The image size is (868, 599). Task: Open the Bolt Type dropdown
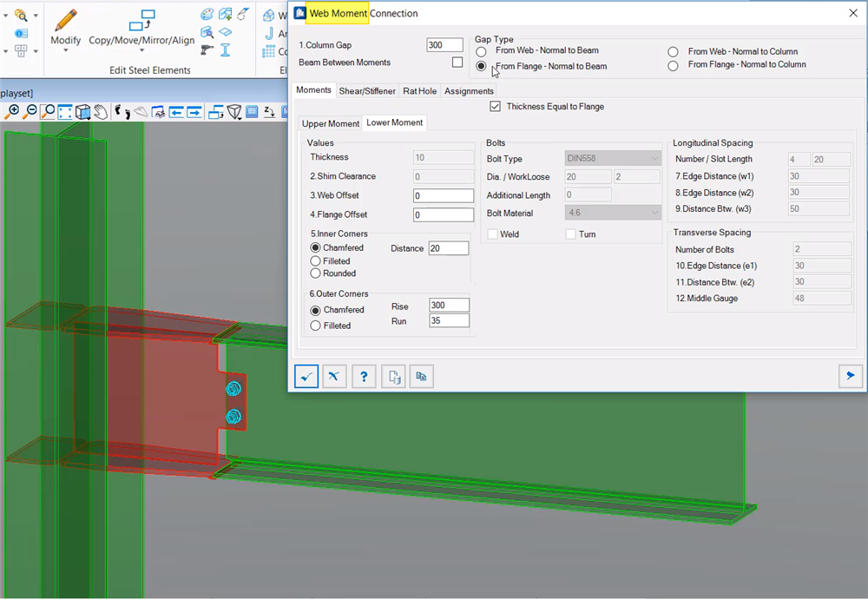tap(614, 158)
